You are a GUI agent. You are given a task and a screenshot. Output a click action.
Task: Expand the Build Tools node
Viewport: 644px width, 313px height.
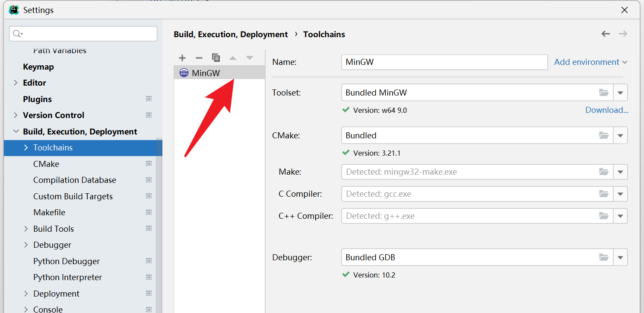pos(26,229)
